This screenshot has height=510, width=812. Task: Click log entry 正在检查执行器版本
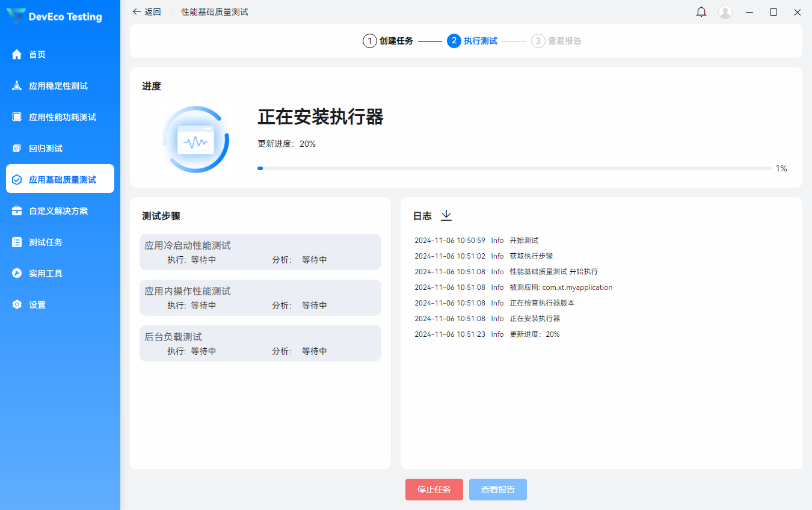[x=542, y=303]
